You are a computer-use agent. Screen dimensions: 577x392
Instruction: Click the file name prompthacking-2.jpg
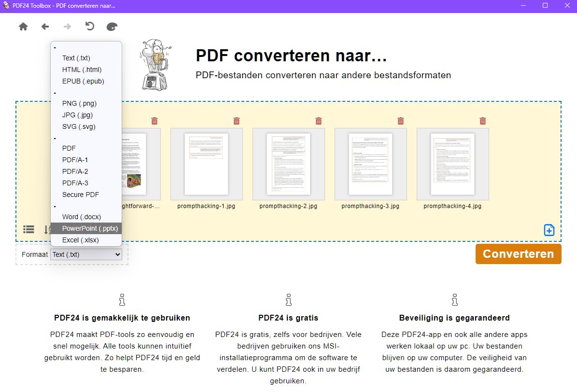288,206
